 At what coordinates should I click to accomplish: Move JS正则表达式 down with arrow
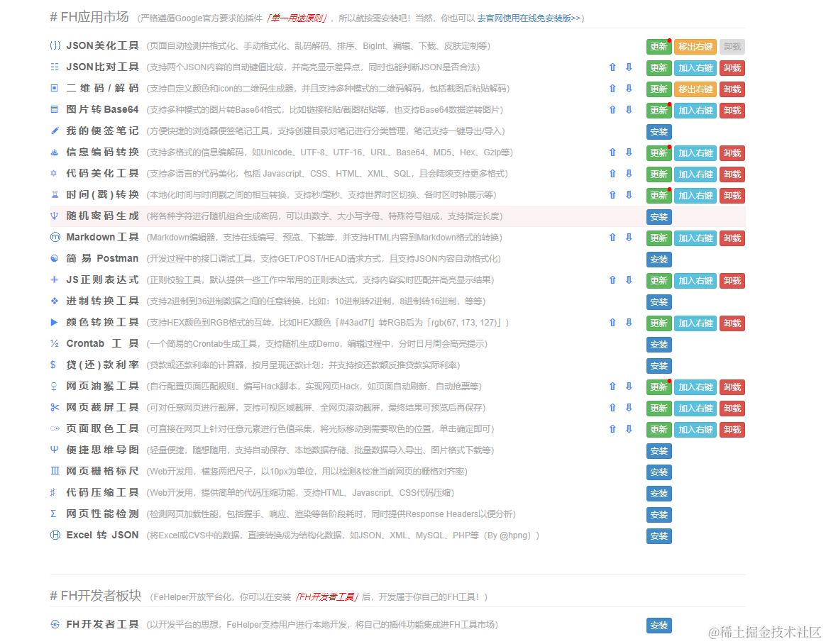(x=629, y=279)
